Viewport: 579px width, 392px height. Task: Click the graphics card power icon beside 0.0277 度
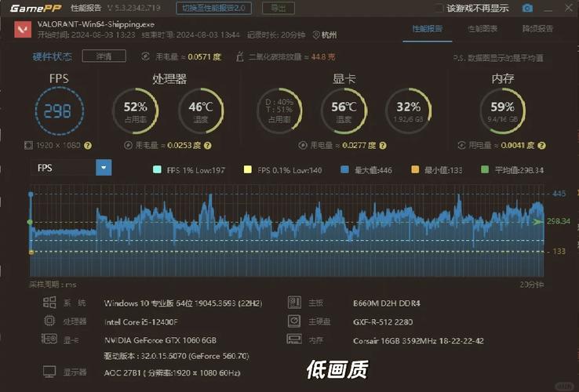[x=303, y=145]
